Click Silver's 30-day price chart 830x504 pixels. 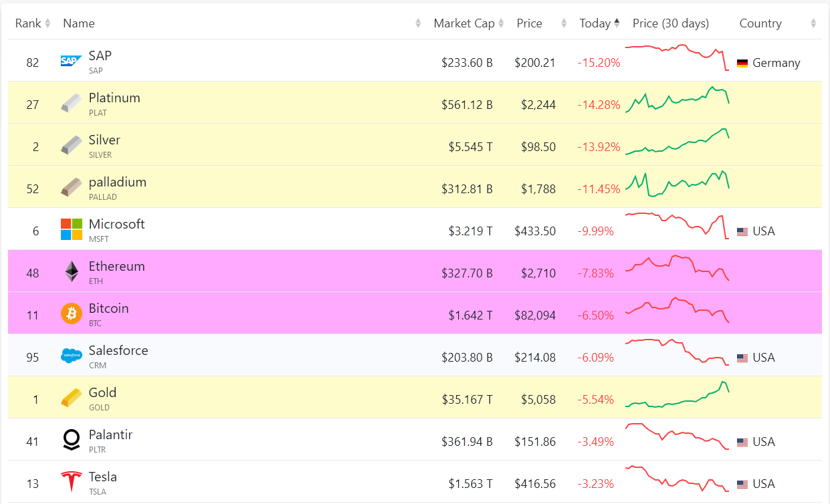coord(677,142)
